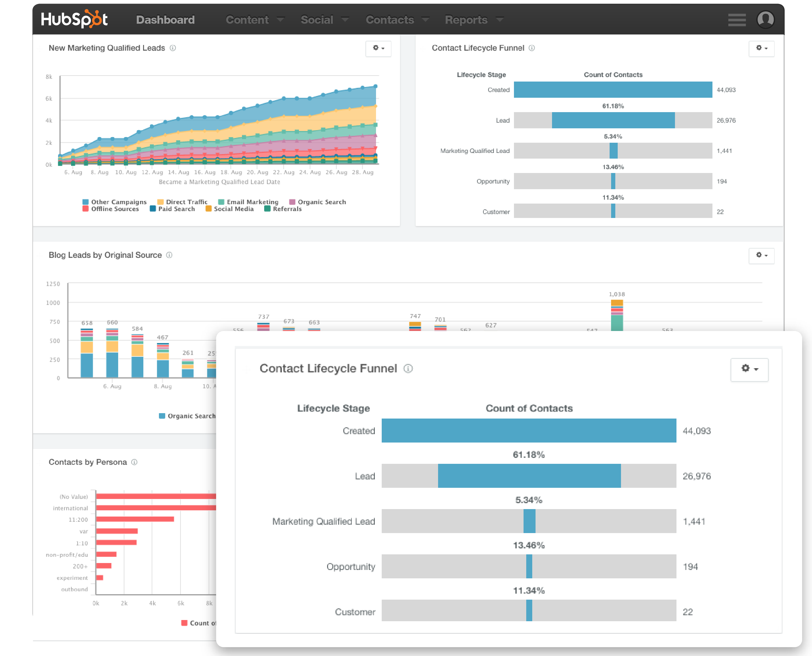This screenshot has height=656, width=812.
Task: Click info icon beside Blog Leads by Original Source
Action: [169, 255]
